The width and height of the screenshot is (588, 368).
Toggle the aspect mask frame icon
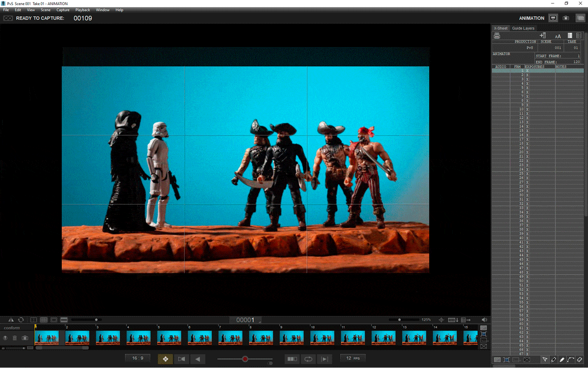pyautogui.click(x=54, y=320)
